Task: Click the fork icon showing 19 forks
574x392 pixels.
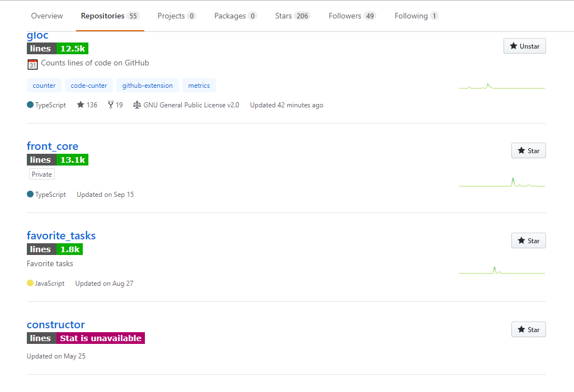Action: pos(111,105)
